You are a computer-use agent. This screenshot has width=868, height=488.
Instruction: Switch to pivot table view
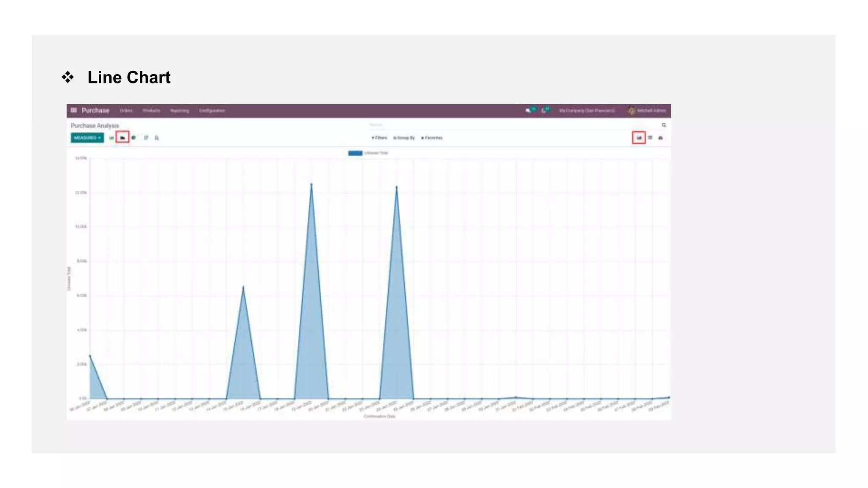point(650,138)
